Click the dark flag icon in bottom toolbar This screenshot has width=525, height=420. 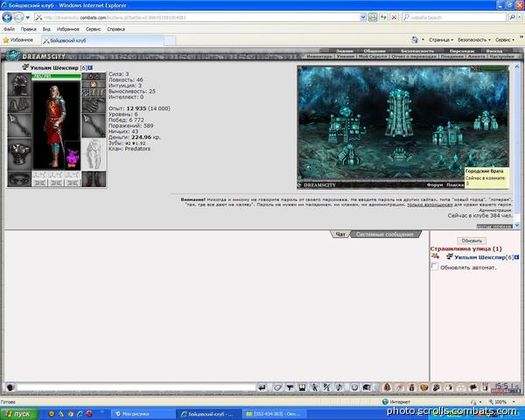coord(473,388)
